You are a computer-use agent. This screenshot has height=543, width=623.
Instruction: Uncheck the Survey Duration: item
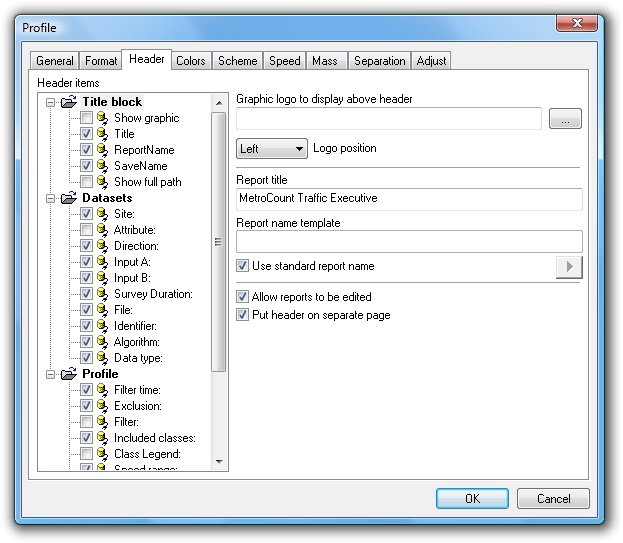(x=86, y=294)
